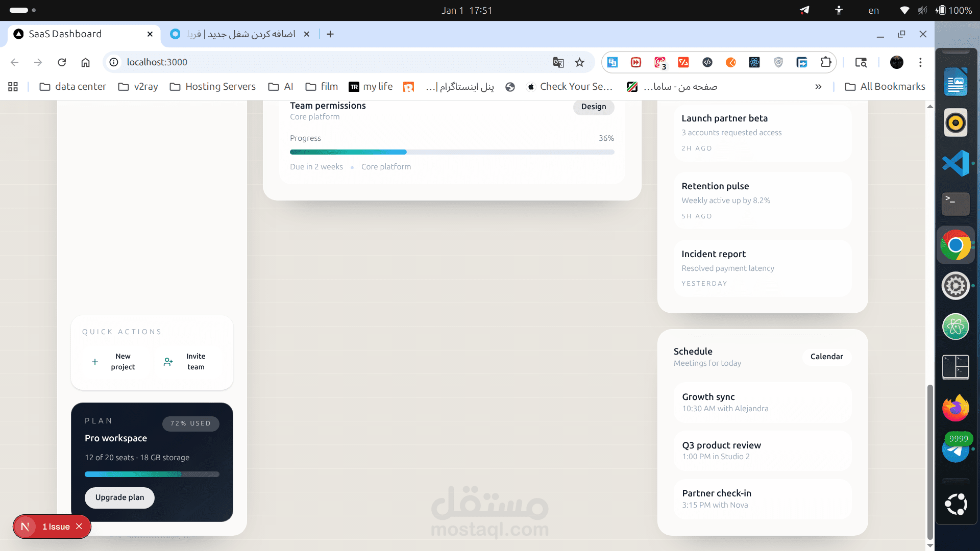Image resolution: width=980 pixels, height=551 pixels.
Task: Open the Calendar button in Schedule
Action: tap(826, 357)
